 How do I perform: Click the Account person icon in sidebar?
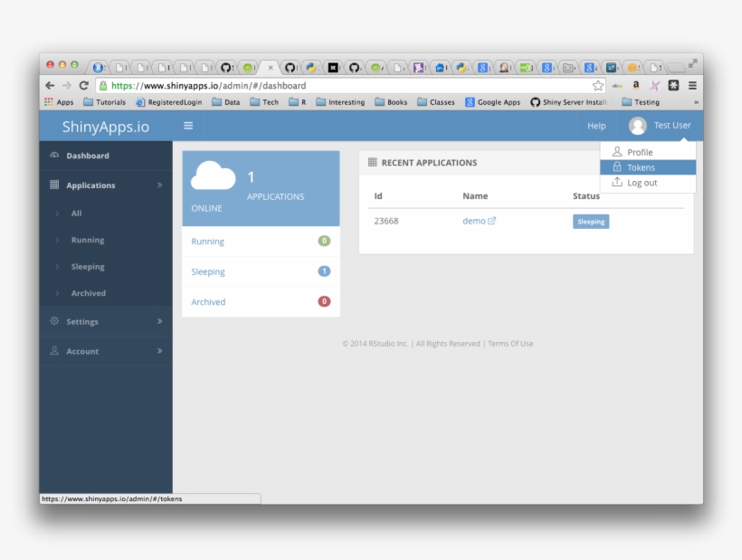click(52, 351)
